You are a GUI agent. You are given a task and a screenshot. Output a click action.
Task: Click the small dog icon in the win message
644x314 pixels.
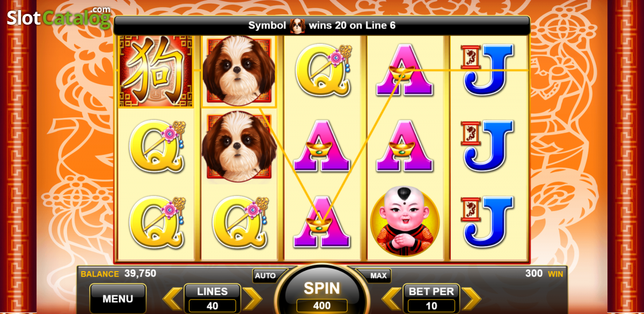click(297, 25)
